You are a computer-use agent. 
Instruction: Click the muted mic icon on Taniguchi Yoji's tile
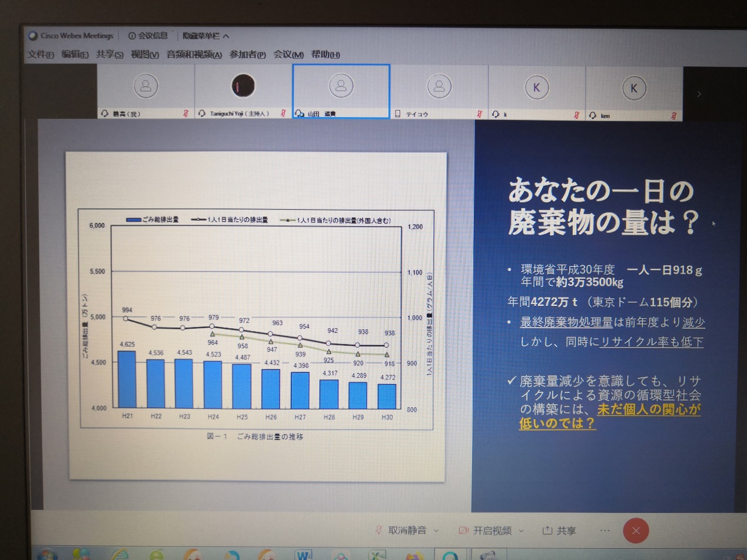pos(283,114)
